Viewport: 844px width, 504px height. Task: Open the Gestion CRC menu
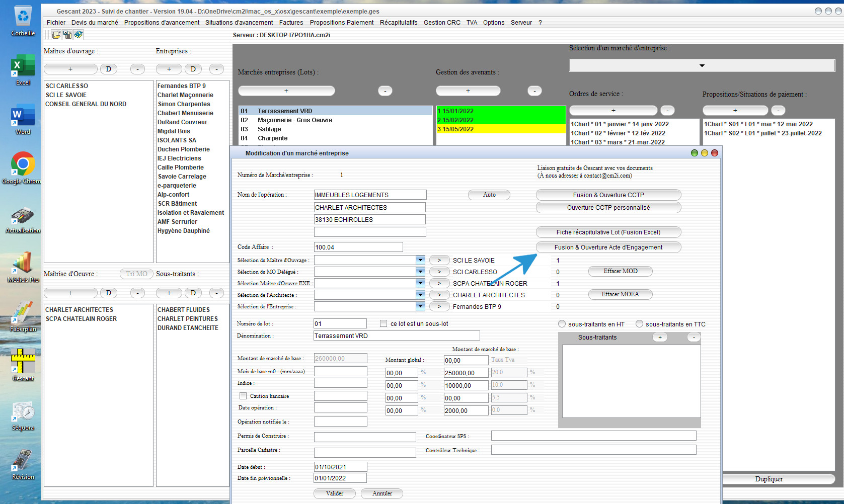pos(442,23)
